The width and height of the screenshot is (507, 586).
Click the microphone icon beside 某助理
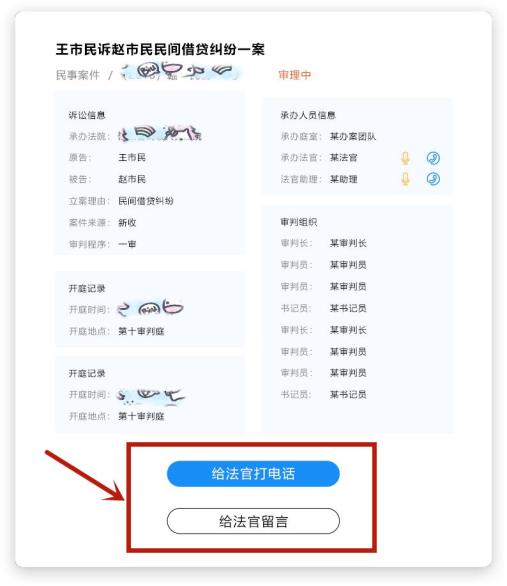point(405,179)
